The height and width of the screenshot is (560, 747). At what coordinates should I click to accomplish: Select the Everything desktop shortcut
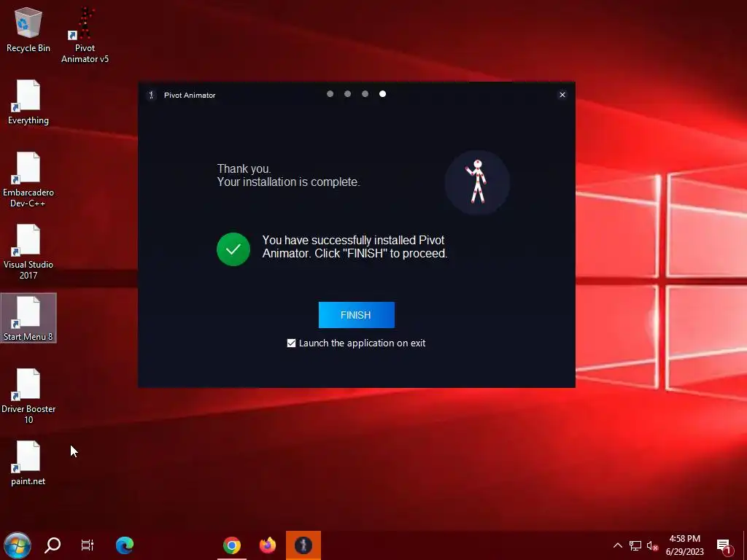(x=28, y=102)
